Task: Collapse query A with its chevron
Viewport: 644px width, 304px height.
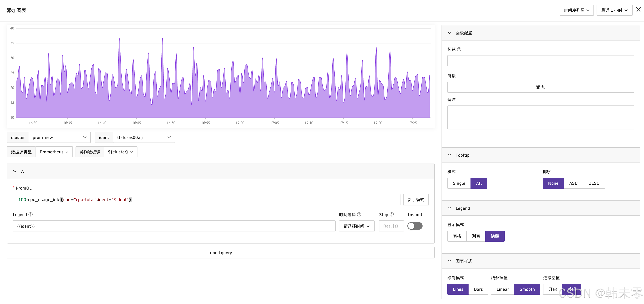Action: [15, 171]
